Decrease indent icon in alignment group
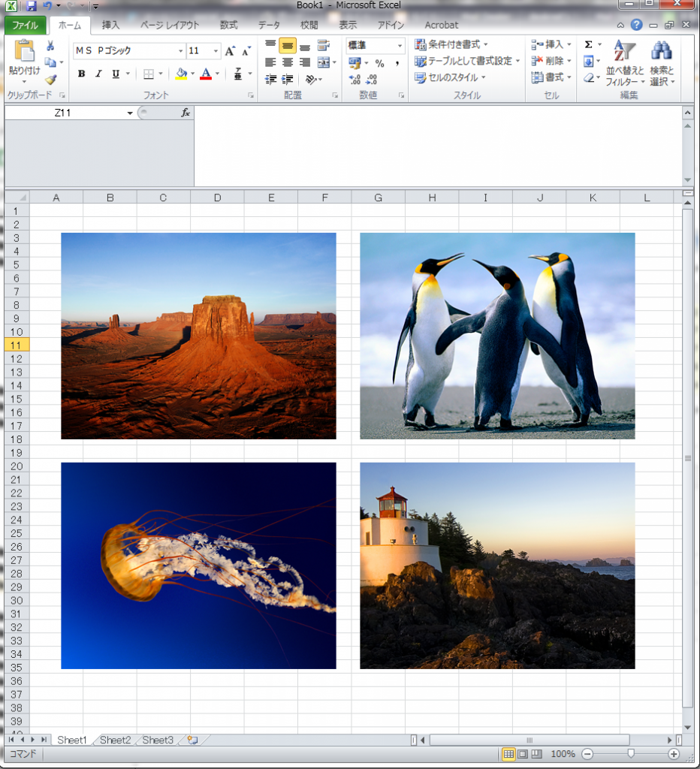The image size is (700, 769). click(270, 79)
